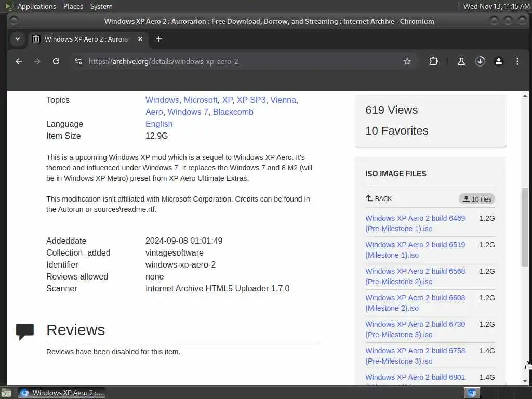Viewport: 532px width, 399px height.
Task: Click the show desktop icon in taskbar
Action: [x=6, y=393]
